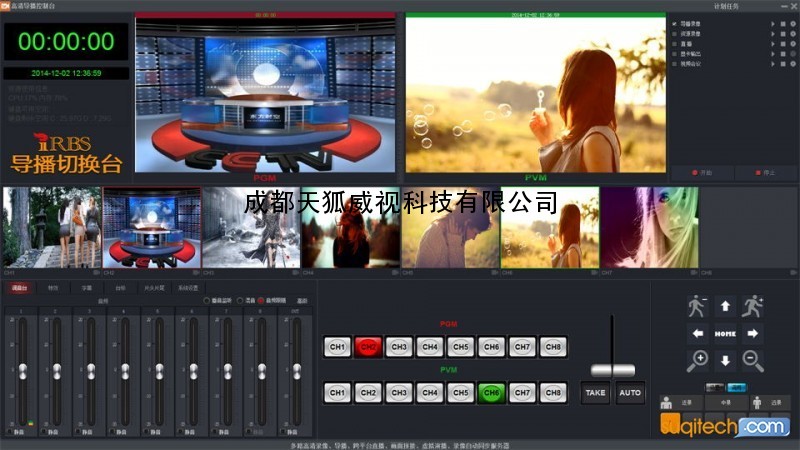Image resolution: width=800 pixels, height=450 pixels.
Task: Select the CH3 snowy warrior thumbnail
Action: [251, 228]
